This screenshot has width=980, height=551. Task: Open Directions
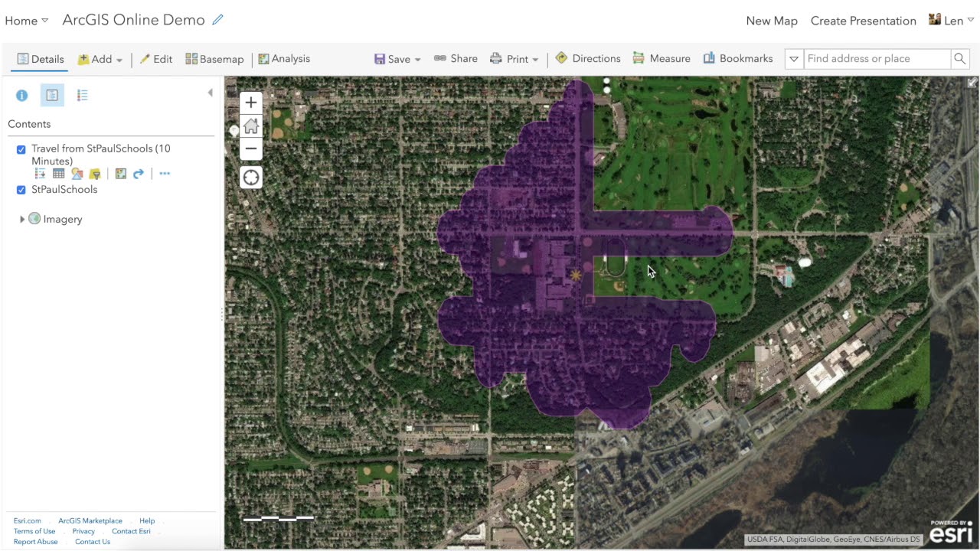coord(588,59)
